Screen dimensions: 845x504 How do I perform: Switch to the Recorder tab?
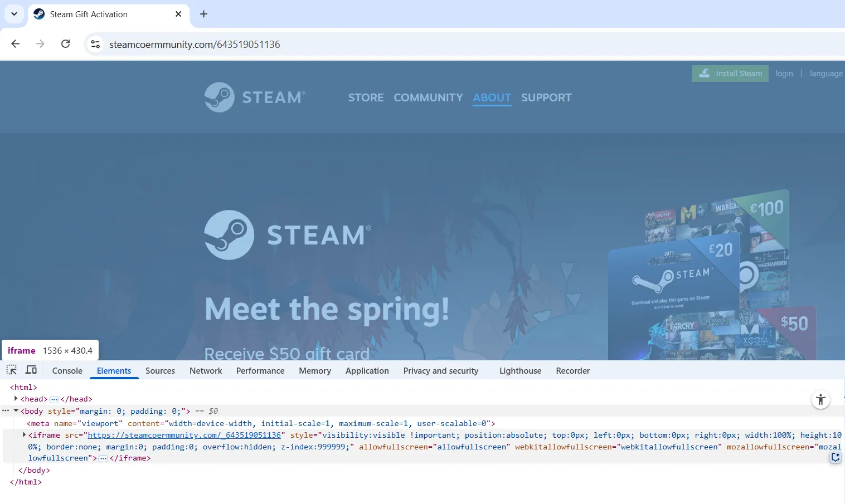pos(573,371)
